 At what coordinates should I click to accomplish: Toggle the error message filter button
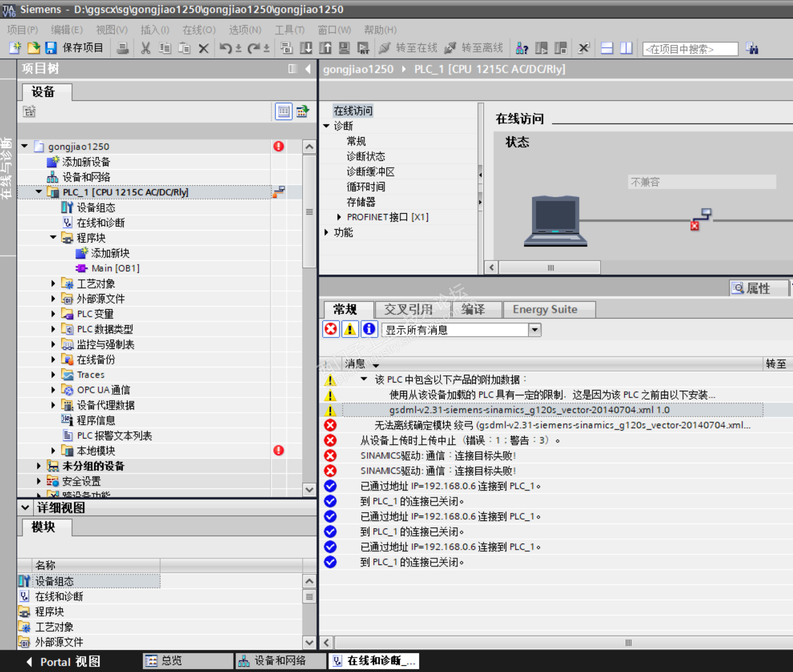coord(331,330)
